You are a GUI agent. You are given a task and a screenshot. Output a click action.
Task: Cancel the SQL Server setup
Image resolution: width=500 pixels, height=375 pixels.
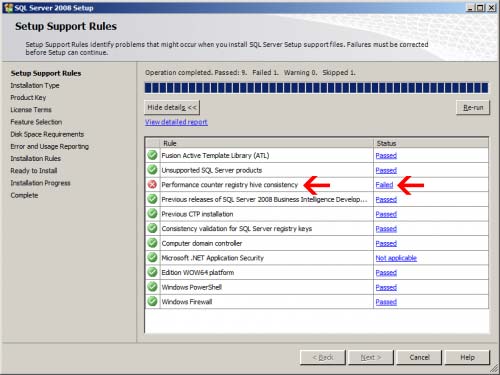tap(419, 357)
